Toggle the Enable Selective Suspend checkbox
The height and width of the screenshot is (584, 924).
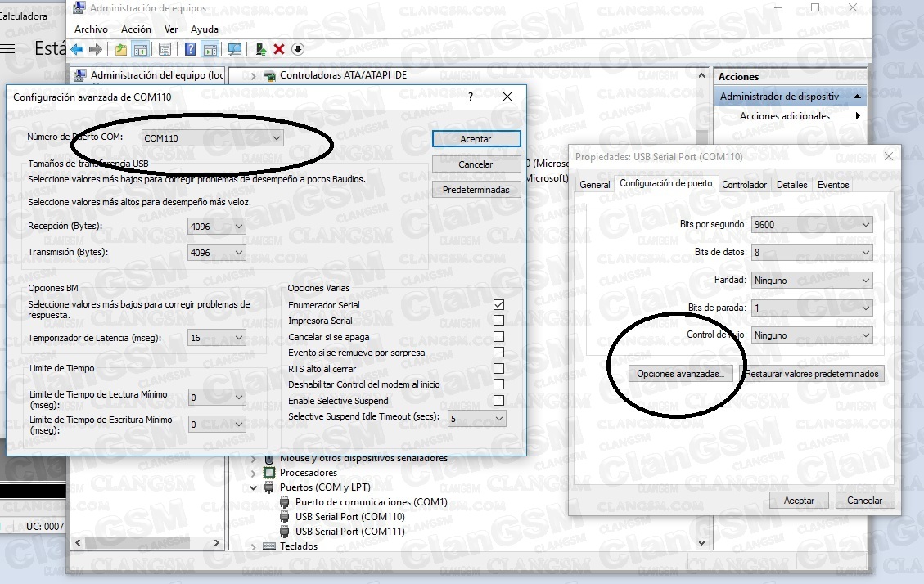498,400
